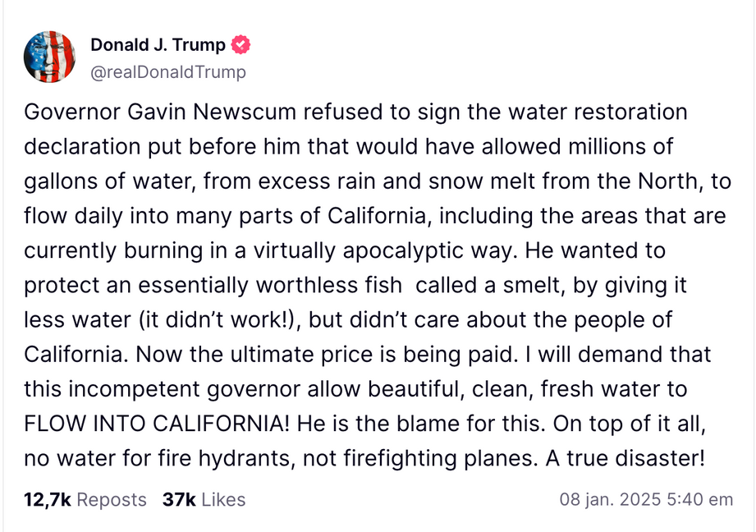Open the Donald J. Trump display name

(158, 45)
